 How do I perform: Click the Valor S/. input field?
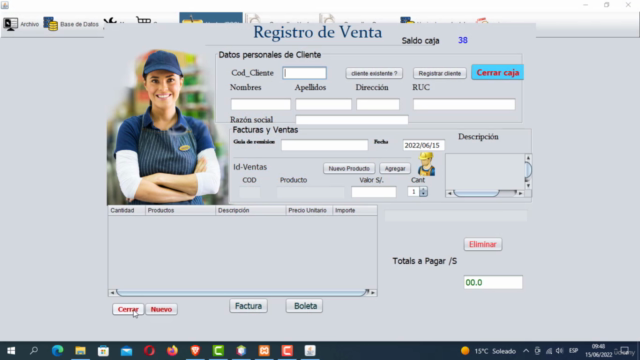tap(373, 192)
